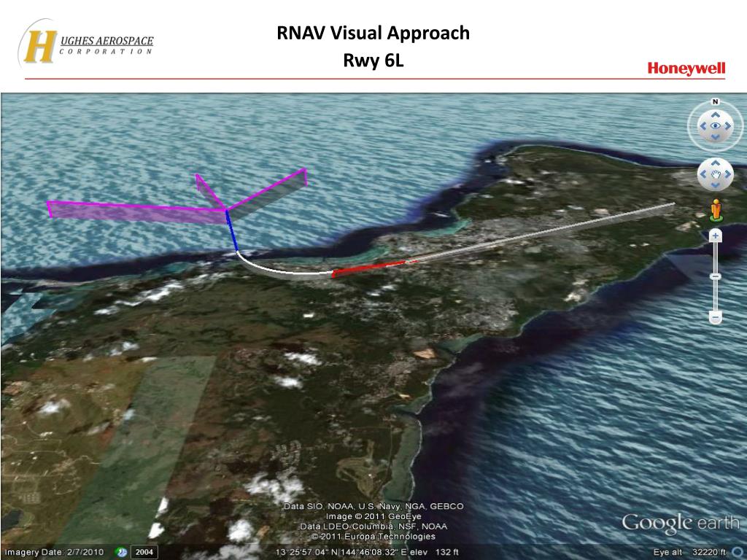
Task: Click the hand icon in move joystick
Action: coord(716,175)
